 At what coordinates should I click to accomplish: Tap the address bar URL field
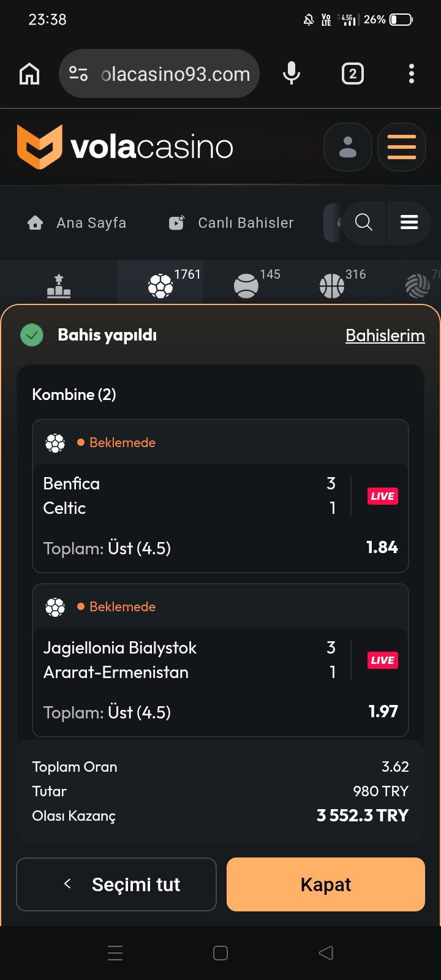coord(176,74)
